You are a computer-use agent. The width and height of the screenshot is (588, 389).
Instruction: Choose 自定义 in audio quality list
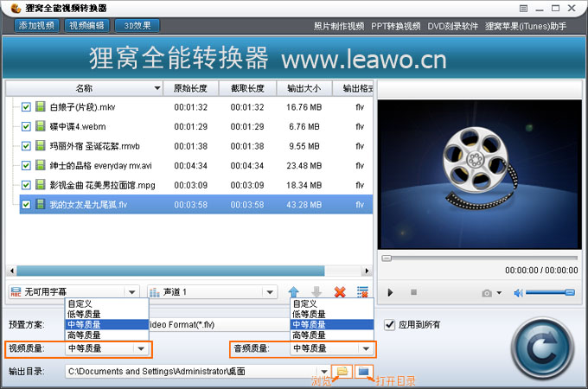tap(332, 303)
